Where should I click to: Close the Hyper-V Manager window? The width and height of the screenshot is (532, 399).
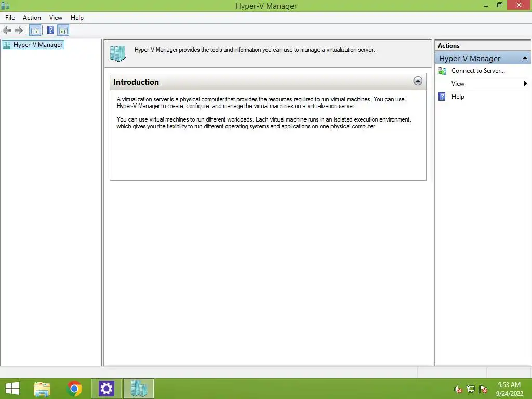(519, 5)
